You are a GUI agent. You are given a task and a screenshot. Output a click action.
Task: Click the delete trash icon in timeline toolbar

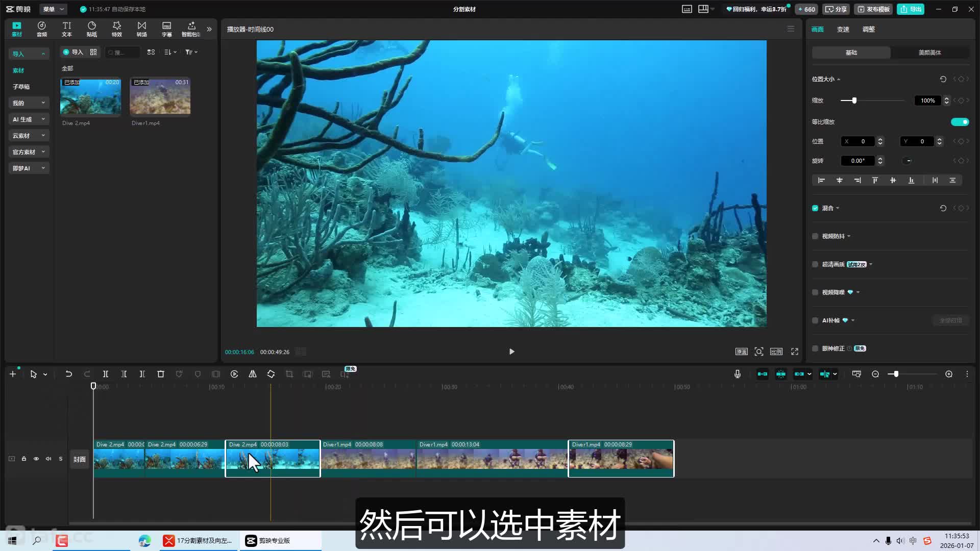pyautogui.click(x=161, y=374)
